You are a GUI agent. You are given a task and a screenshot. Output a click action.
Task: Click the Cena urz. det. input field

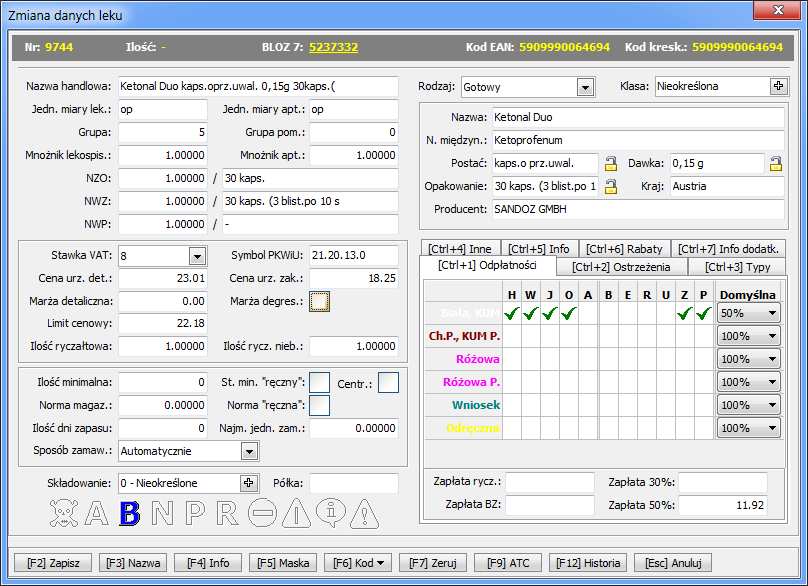tap(162, 278)
